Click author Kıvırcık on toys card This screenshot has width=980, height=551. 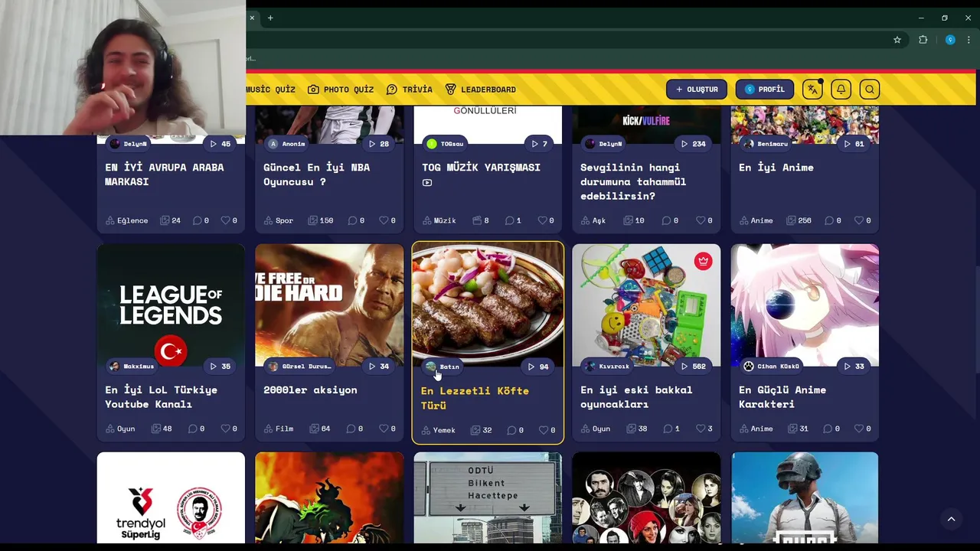tap(607, 367)
